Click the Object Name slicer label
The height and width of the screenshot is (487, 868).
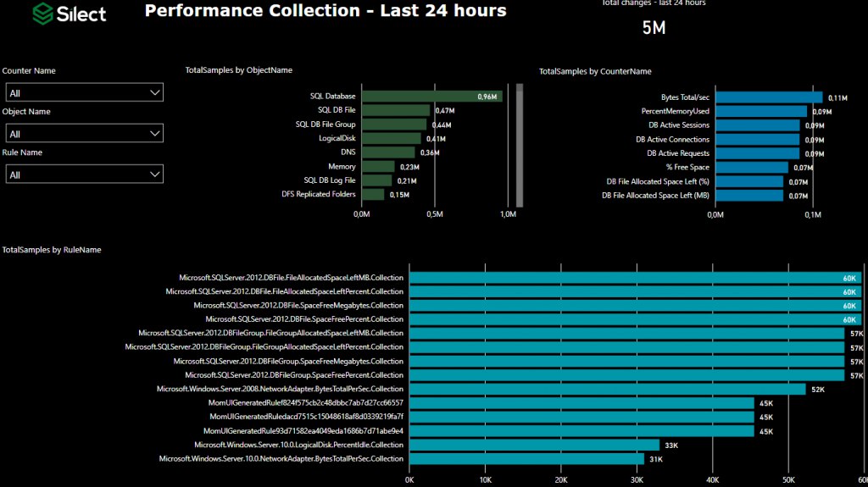click(26, 112)
